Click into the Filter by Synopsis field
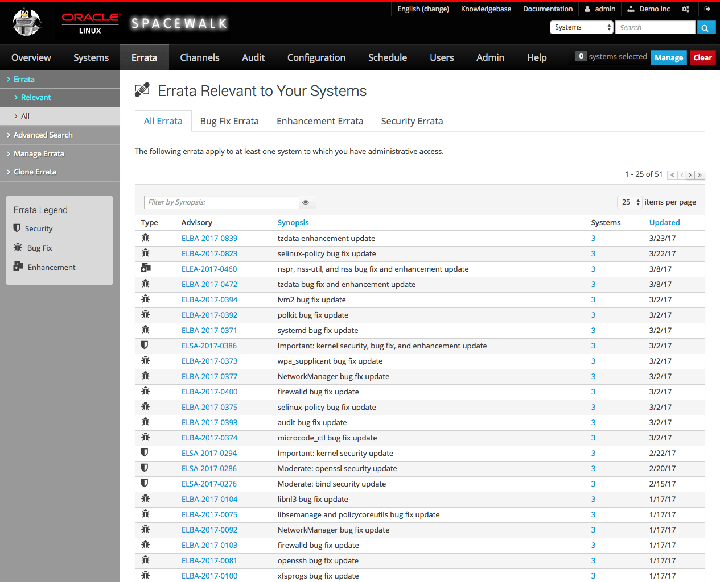 (x=221, y=203)
